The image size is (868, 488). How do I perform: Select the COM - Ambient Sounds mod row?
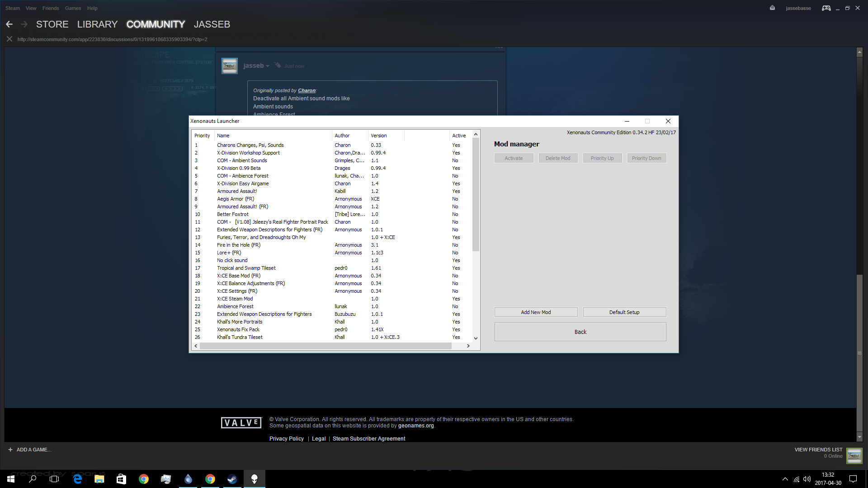(x=332, y=160)
